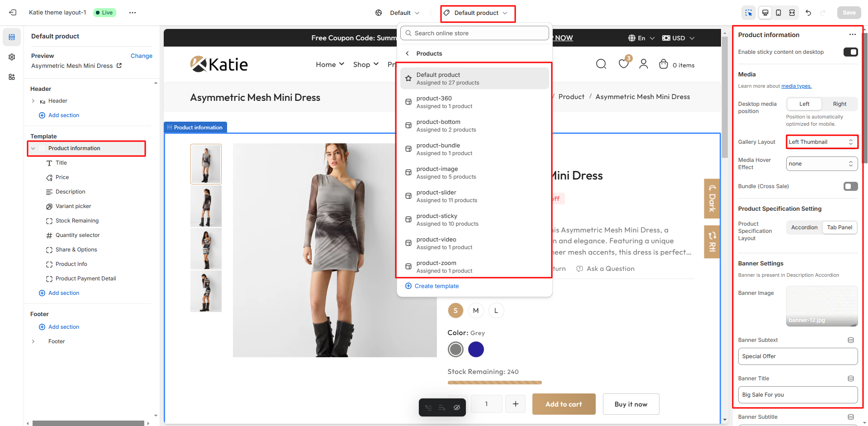Open the Default product template dropdown
The image size is (868, 426).
point(478,13)
